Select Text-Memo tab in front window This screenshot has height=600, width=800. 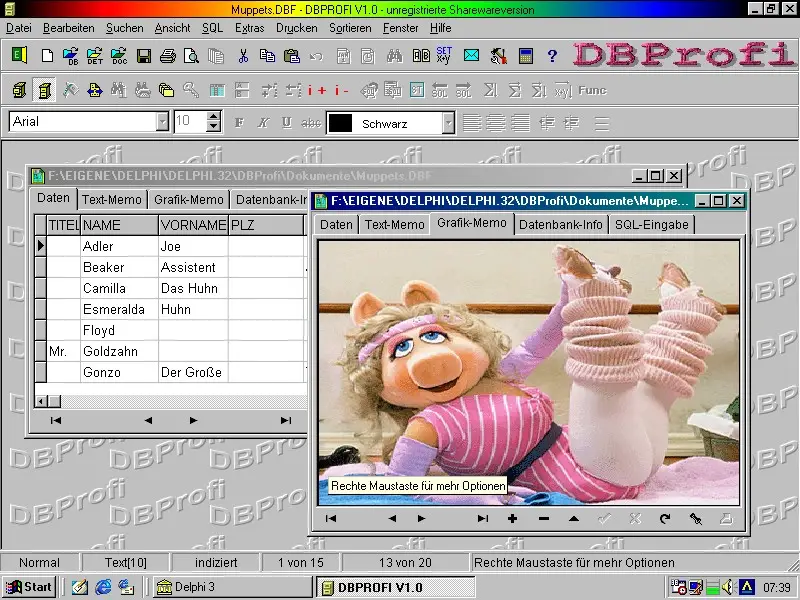click(x=394, y=224)
